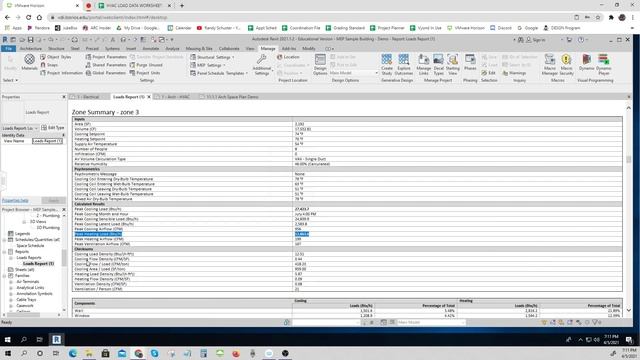Open the Main Model design option dropdown
Screen dimensions: 640x360
tap(353, 73)
